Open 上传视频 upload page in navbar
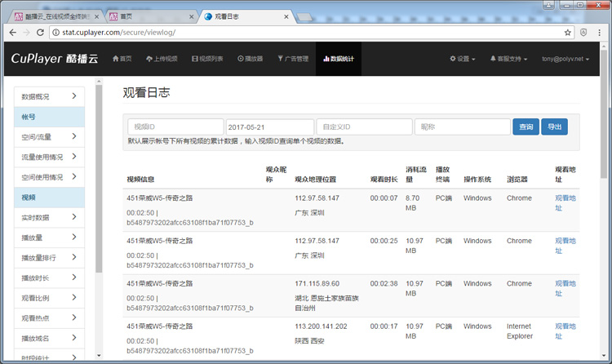The image size is (612, 364). [x=161, y=59]
